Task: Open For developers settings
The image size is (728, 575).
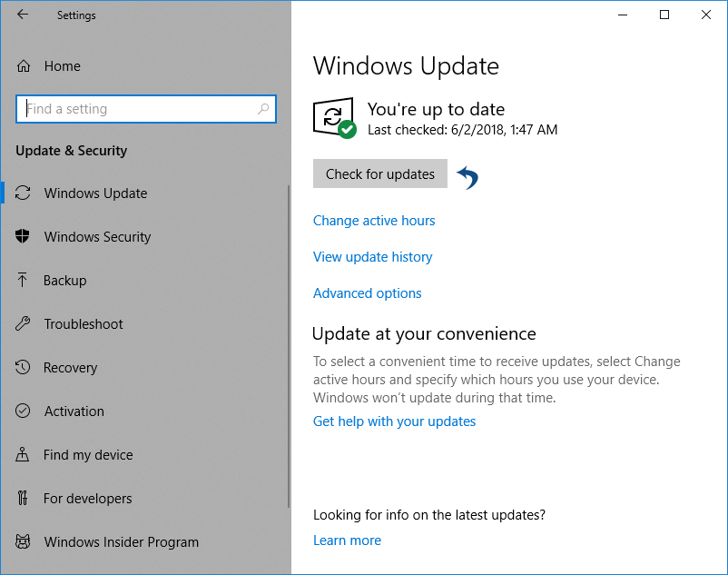Action: [x=87, y=499]
